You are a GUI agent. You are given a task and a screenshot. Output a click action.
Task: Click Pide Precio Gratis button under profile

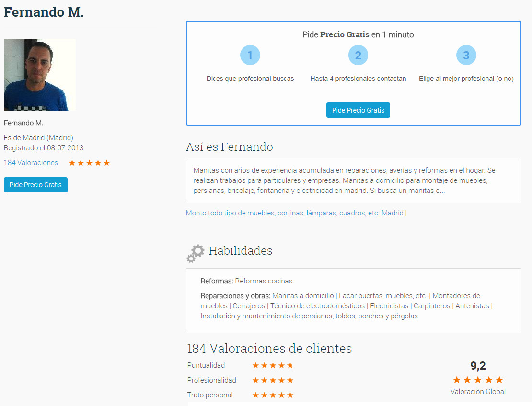(x=35, y=185)
